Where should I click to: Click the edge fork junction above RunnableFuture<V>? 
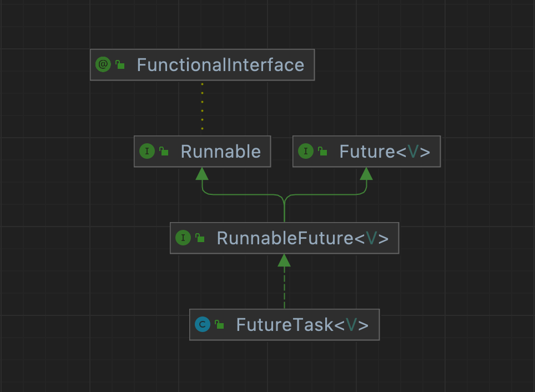pyautogui.click(x=284, y=199)
